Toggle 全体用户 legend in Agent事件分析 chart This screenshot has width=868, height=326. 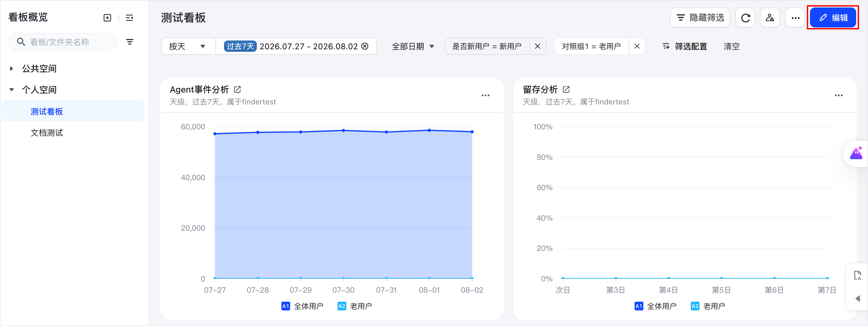click(302, 306)
